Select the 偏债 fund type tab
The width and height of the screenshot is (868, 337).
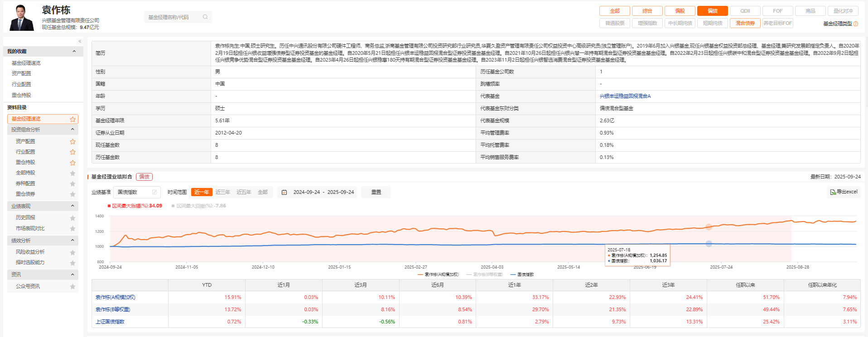pos(713,11)
